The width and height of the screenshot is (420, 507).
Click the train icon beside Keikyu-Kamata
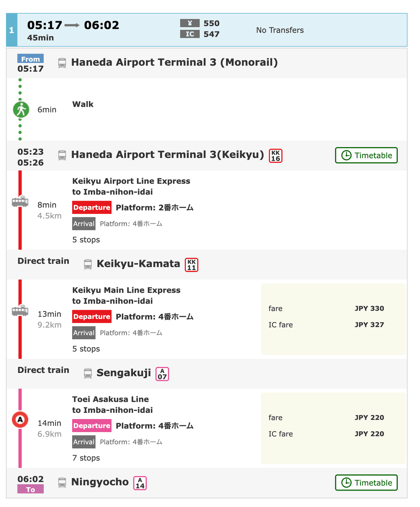click(x=88, y=264)
